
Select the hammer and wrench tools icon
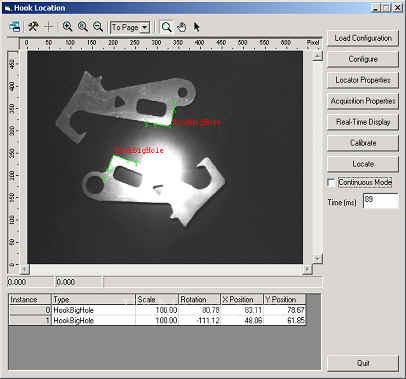33,27
